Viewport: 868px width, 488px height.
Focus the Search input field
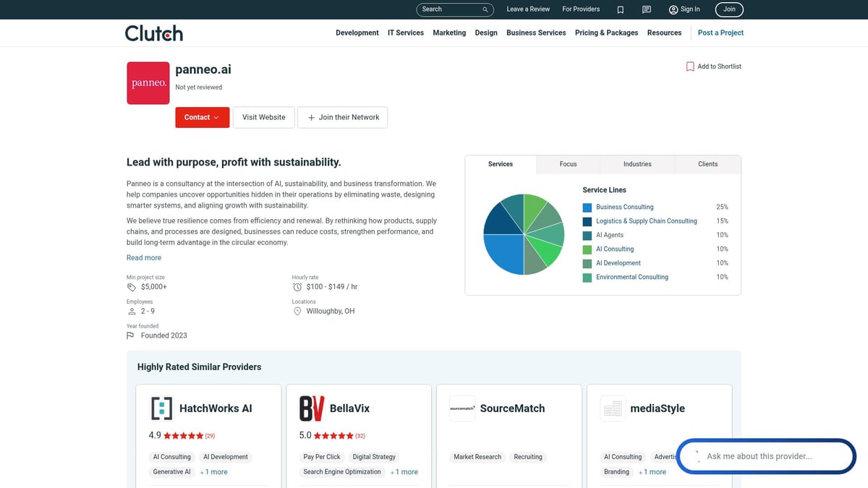[451, 9]
